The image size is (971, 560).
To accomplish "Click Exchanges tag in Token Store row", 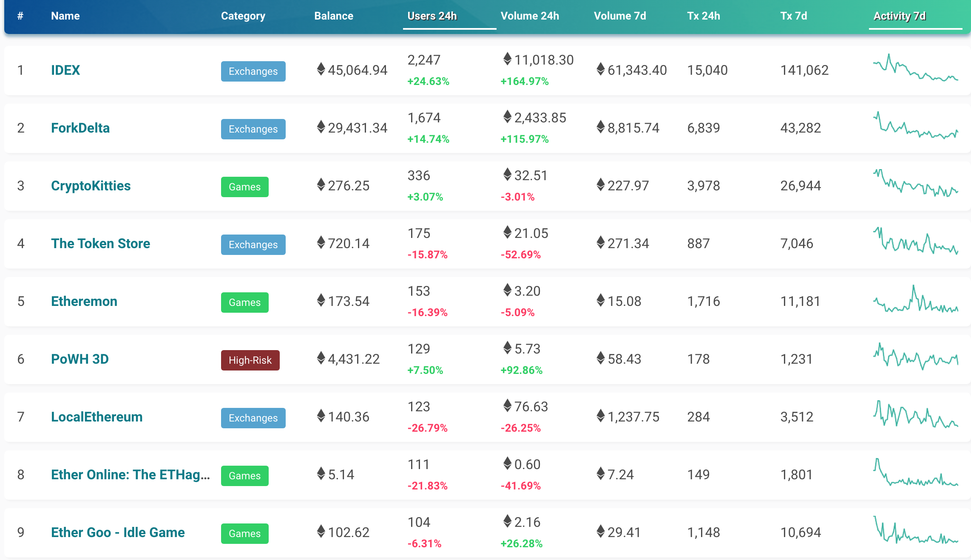I will (253, 245).
